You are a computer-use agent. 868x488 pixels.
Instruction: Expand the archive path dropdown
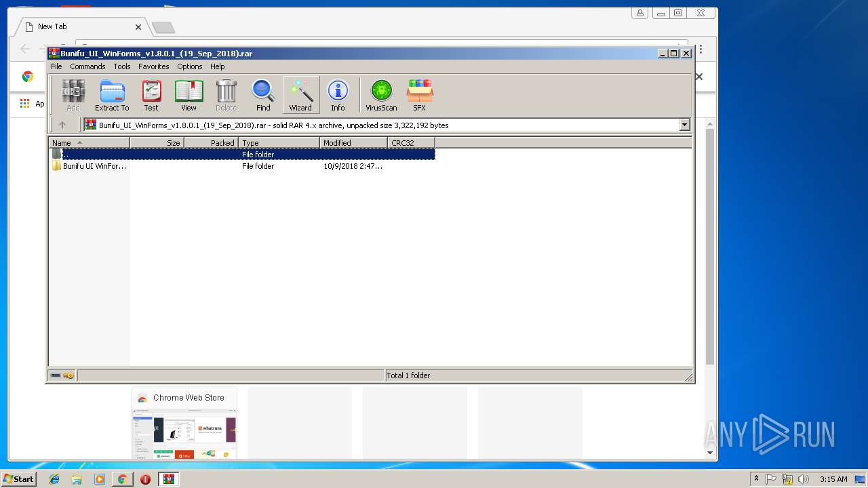(684, 125)
